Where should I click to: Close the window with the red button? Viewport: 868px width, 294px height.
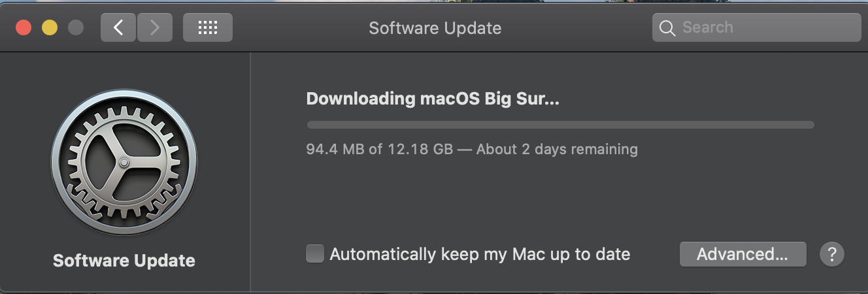[24, 27]
